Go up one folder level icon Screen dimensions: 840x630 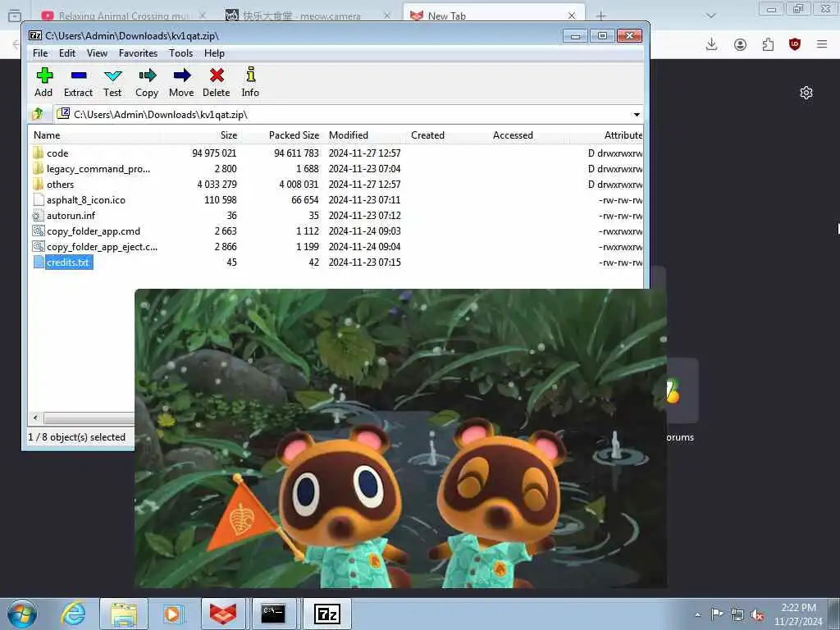(38, 114)
